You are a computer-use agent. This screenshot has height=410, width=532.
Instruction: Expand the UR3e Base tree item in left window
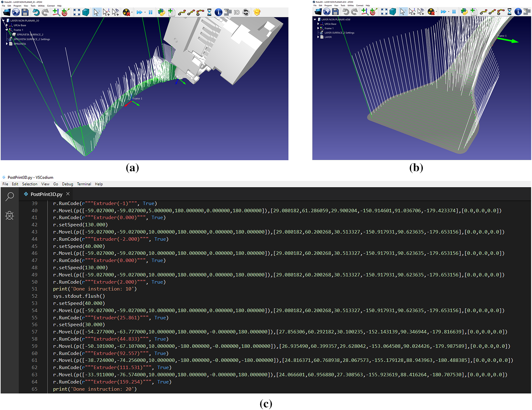[x=7, y=25]
